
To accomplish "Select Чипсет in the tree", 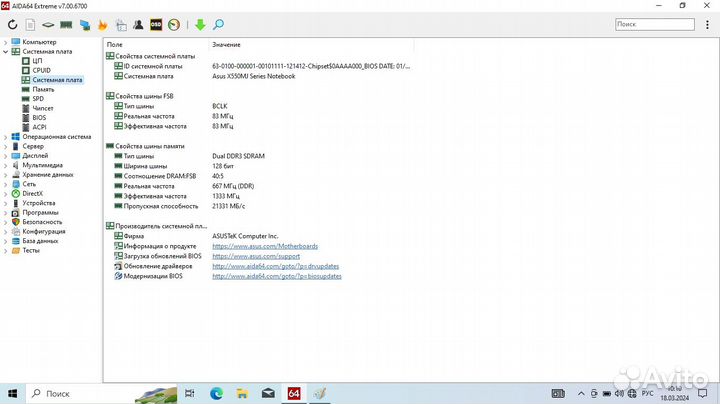I will click(x=43, y=108).
